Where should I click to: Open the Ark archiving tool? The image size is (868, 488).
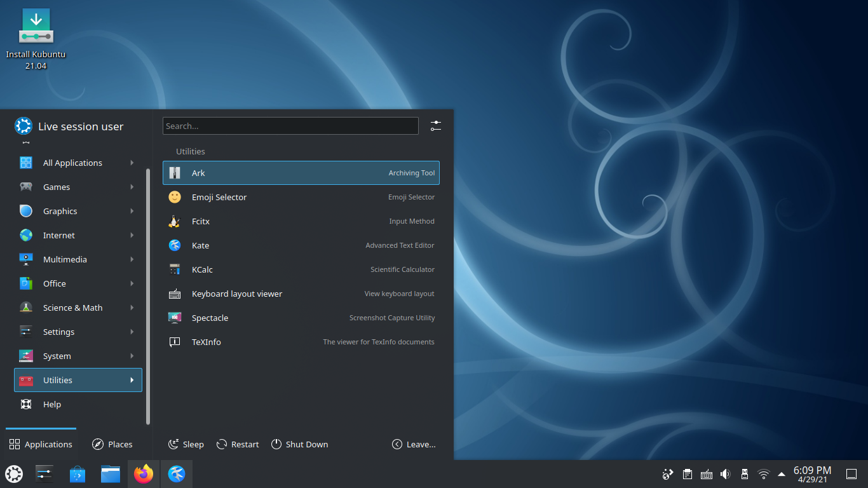point(301,173)
